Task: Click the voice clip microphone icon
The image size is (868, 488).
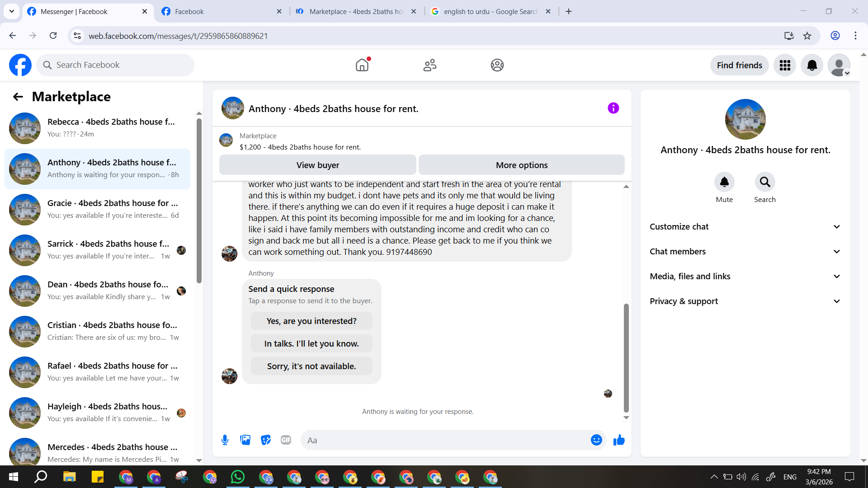Action: pos(225,440)
